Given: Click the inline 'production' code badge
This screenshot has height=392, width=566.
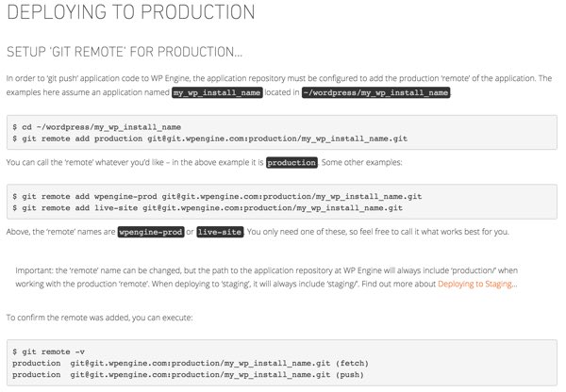Looking at the screenshot, I should [291, 163].
